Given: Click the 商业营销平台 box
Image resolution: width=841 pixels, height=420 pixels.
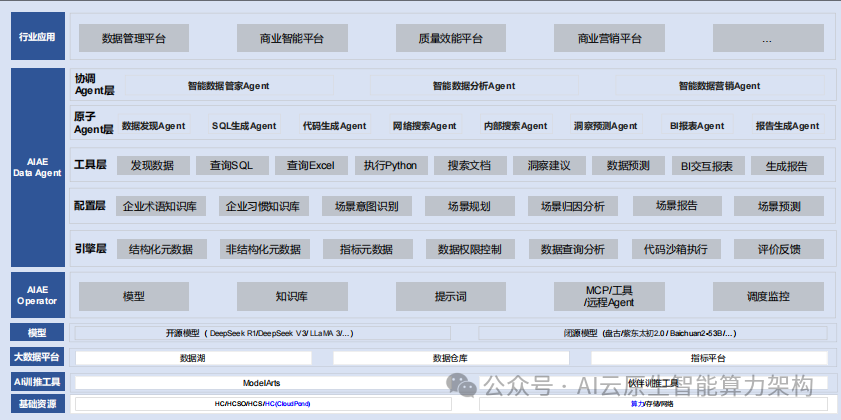Looking at the screenshot, I should coord(609,39).
